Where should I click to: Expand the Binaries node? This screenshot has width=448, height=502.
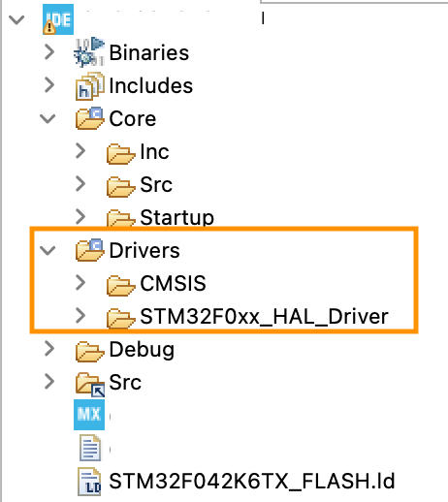(x=49, y=52)
